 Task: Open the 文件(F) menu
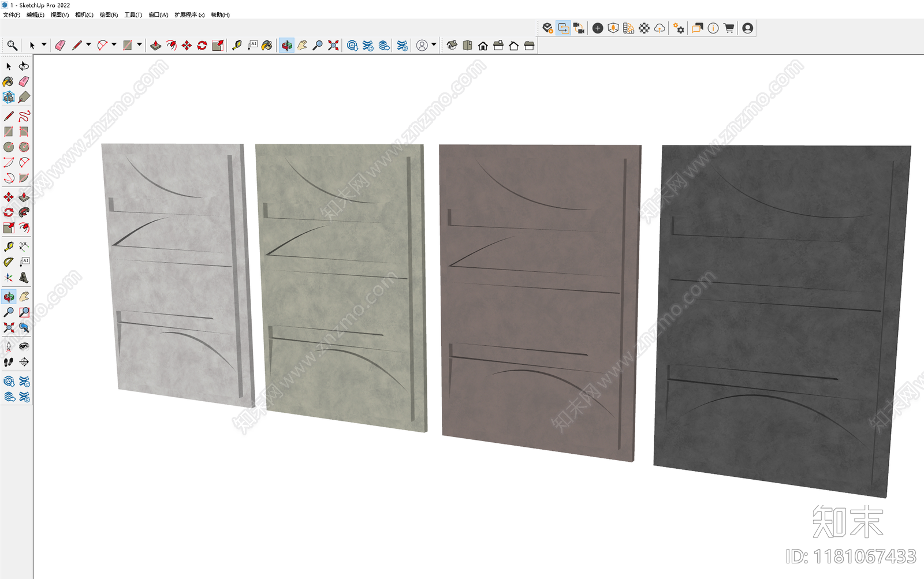[12, 15]
